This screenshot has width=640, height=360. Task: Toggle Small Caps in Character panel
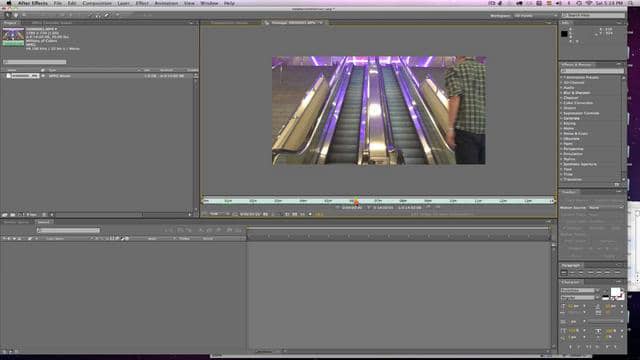[598, 347]
